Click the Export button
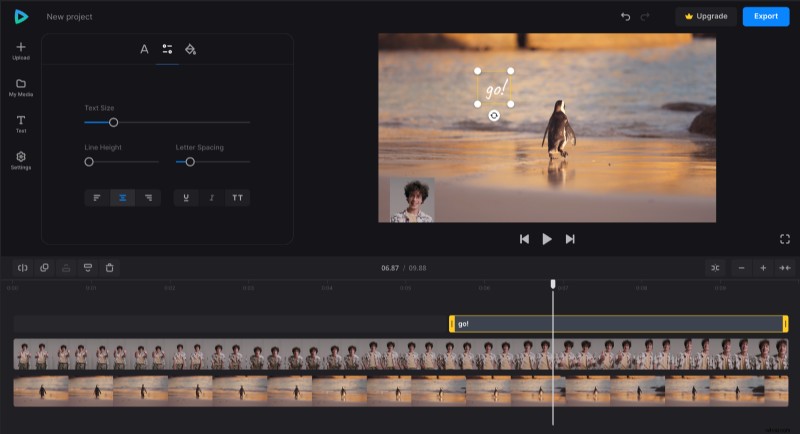Image resolution: width=800 pixels, height=434 pixels. [x=766, y=16]
